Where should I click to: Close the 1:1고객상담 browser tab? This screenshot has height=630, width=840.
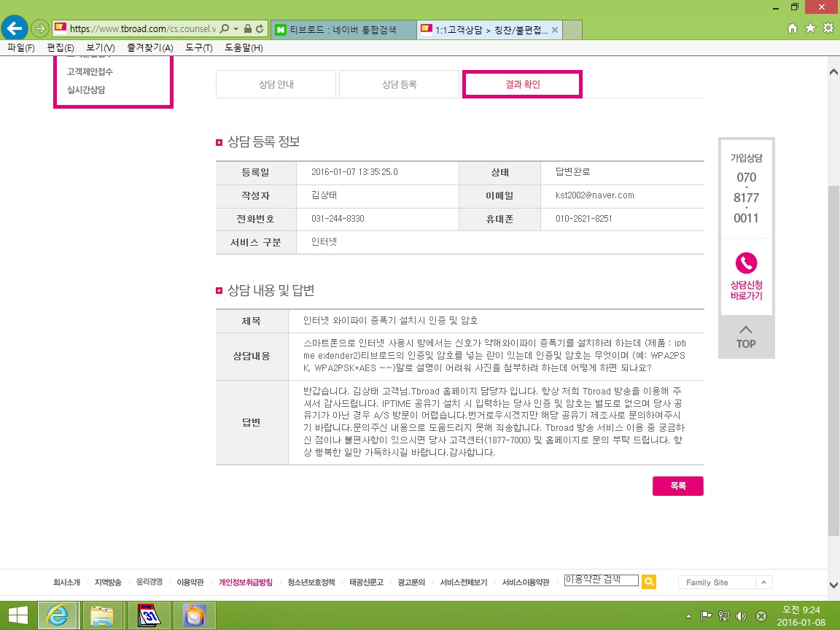coord(555,30)
